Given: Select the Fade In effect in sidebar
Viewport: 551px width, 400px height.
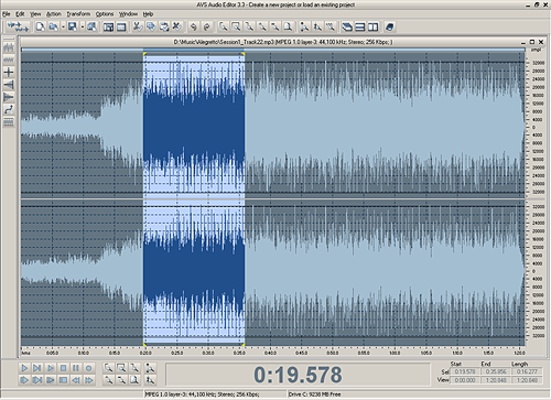Looking at the screenshot, I should [8, 85].
